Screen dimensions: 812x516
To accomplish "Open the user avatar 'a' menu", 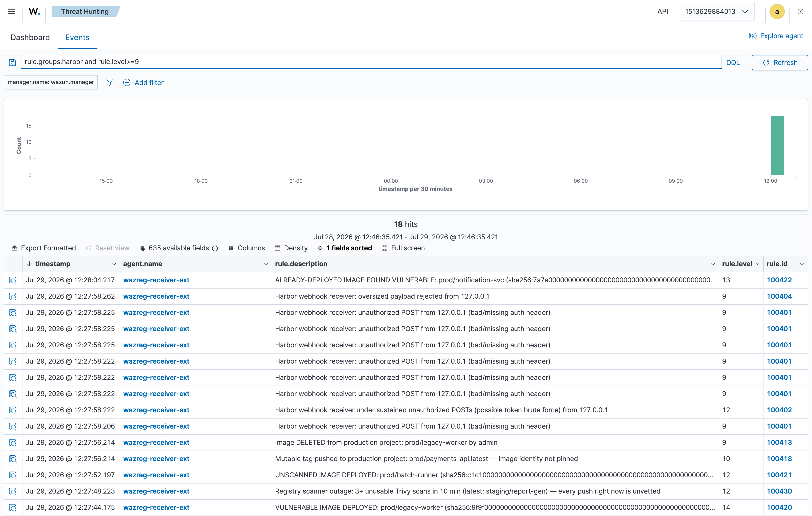I will tap(777, 11).
